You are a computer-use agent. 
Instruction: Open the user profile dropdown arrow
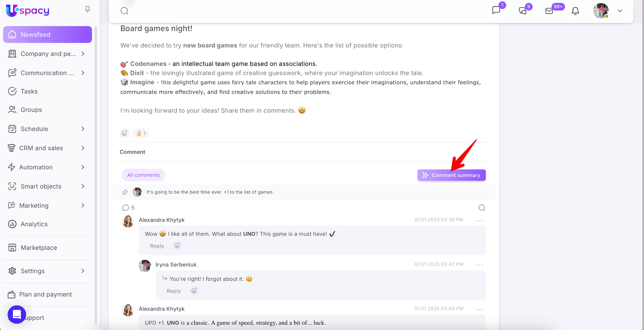coord(620,11)
